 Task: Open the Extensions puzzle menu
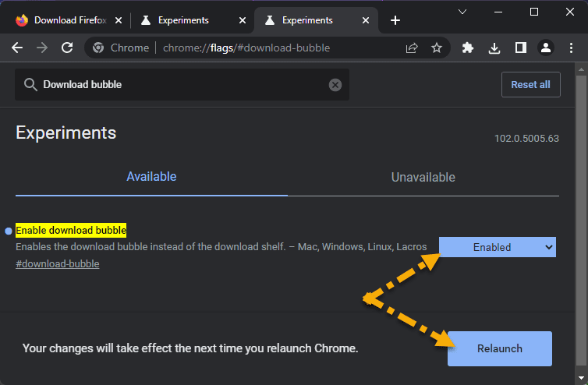click(468, 48)
